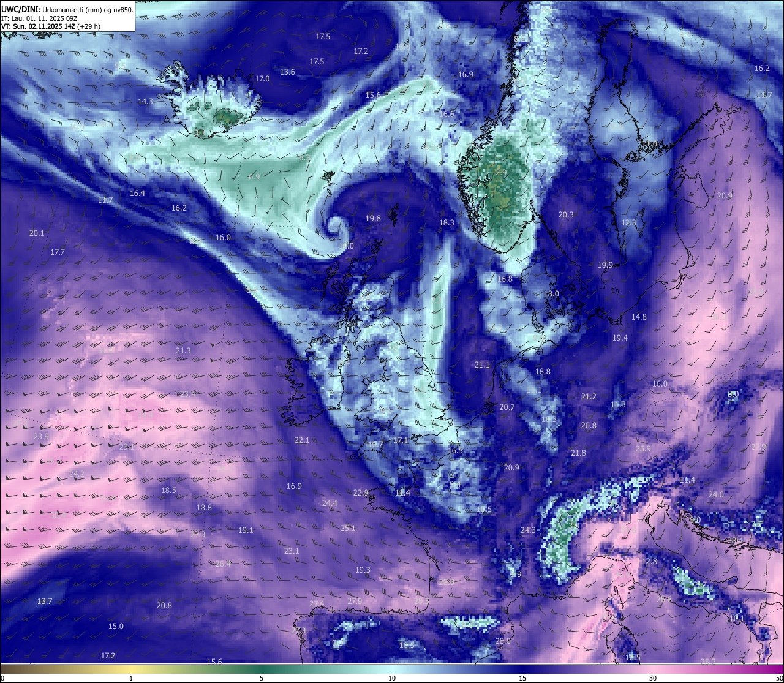Click the 22.1 value label

tap(302, 440)
